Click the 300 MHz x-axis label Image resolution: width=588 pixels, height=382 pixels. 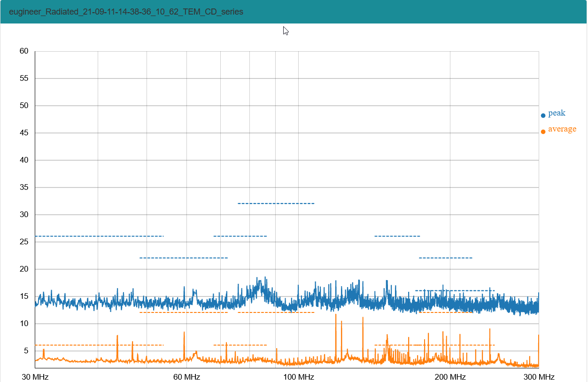[x=539, y=377]
